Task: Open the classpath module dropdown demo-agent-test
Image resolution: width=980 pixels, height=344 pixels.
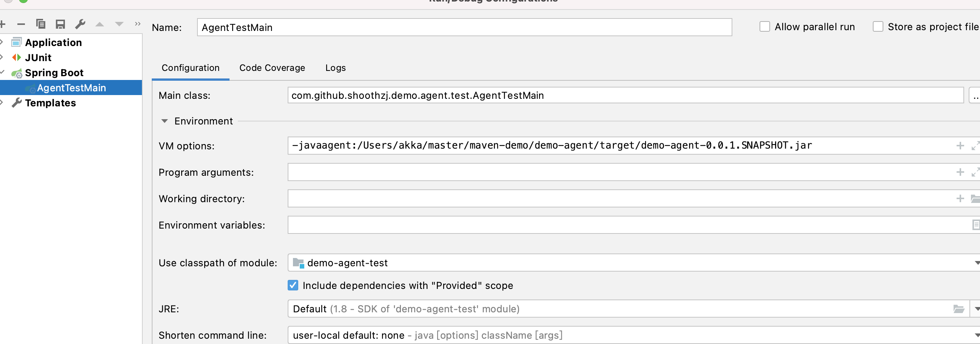Action: coord(976,263)
